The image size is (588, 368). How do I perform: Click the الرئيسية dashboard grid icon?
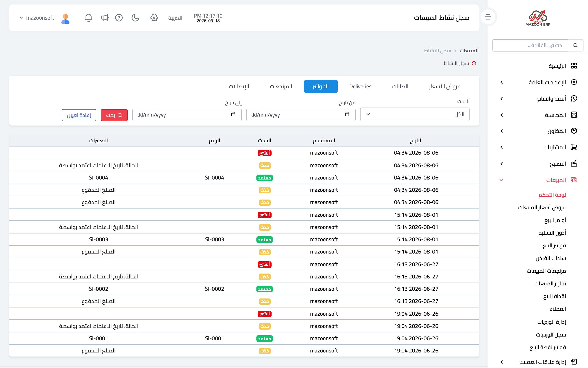(x=574, y=66)
